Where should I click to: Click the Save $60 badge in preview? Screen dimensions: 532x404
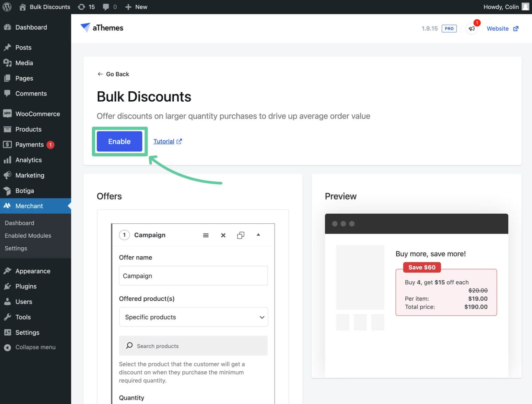click(422, 267)
